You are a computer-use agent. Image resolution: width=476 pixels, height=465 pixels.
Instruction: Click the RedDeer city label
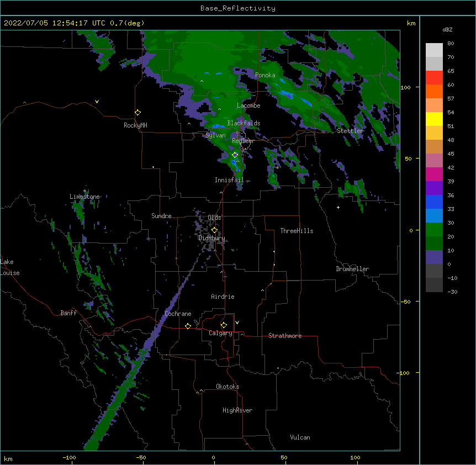243,141
